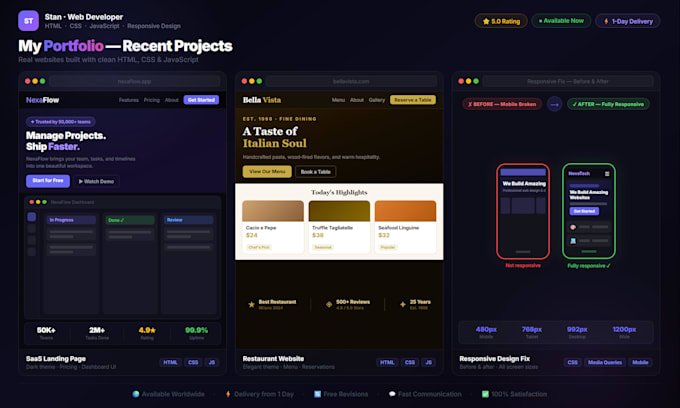Open Pricing in the NexaFlow nav
Image resolution: width=680 pixels, height=408 pixels.
tap(152, 100)
